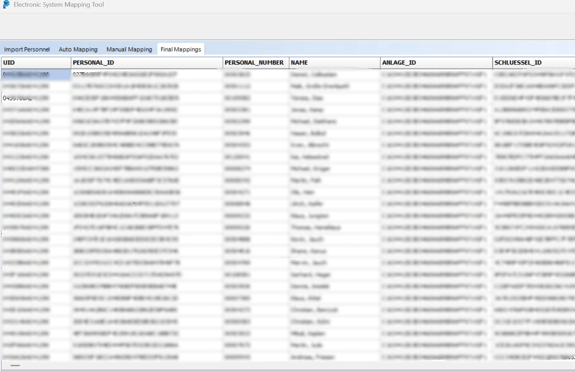This screenshot has width=575, height=371.
Task: Select the highlighted first UID cell
Action: point(36,74)
